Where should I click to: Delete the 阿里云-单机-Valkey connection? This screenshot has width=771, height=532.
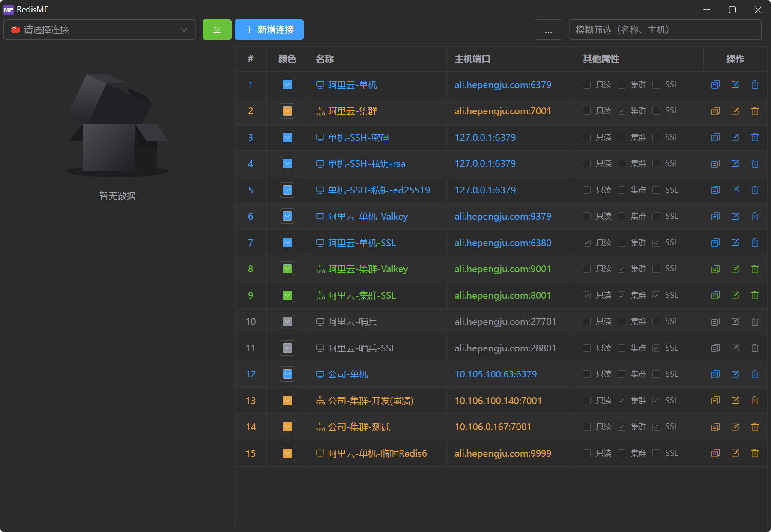[755, 217]
